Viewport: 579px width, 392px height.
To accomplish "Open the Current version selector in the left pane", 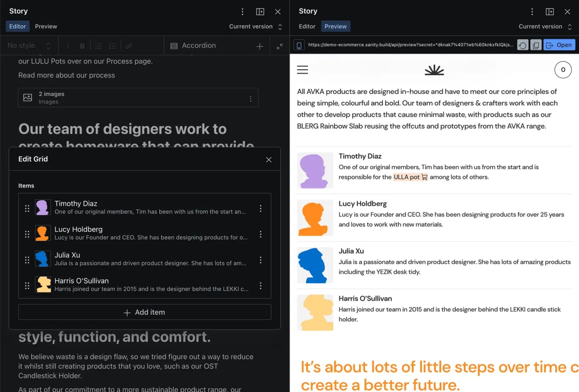I will (x=255, y=27).
